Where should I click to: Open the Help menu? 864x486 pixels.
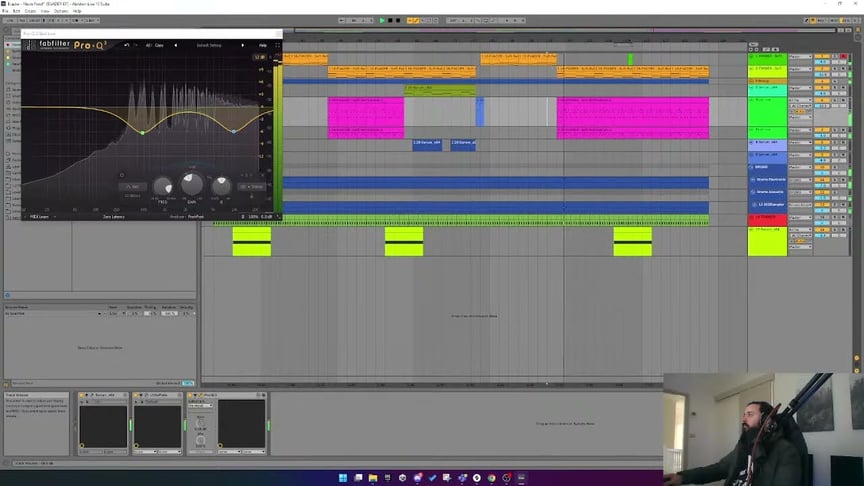(x=77, y=11)
